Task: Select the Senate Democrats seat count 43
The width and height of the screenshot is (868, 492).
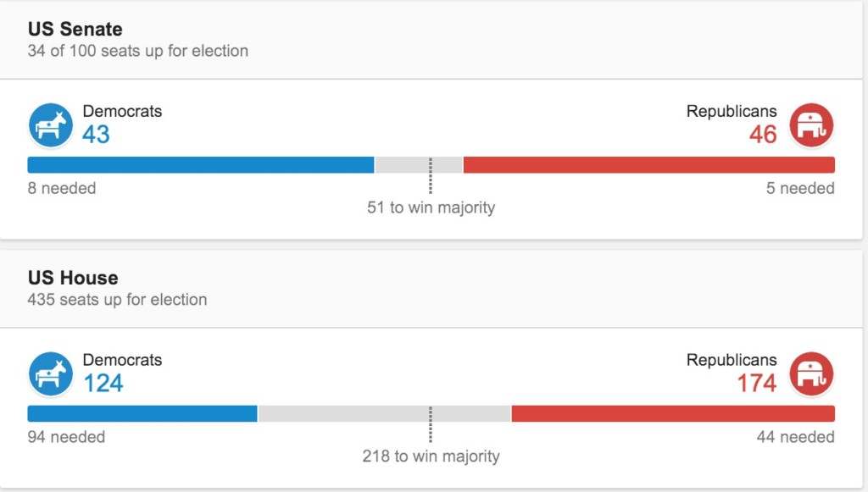Action: (x=96, y=134)
